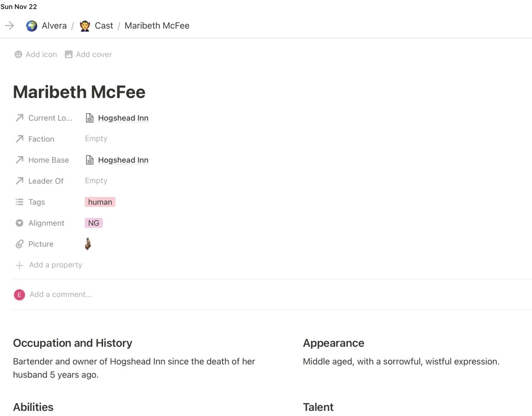Open the Tags property list icon
Screen dimensions: 532x416
coord(19,202)
